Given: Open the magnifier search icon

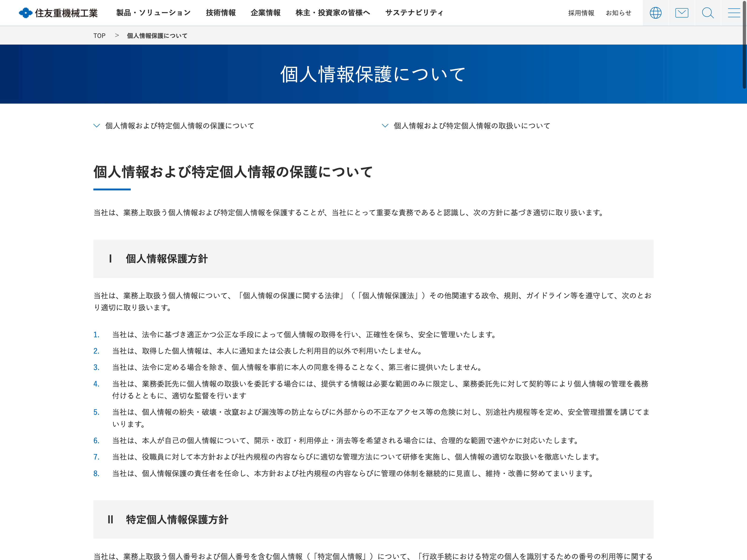Looking at the screenshot, I should 708,13.
